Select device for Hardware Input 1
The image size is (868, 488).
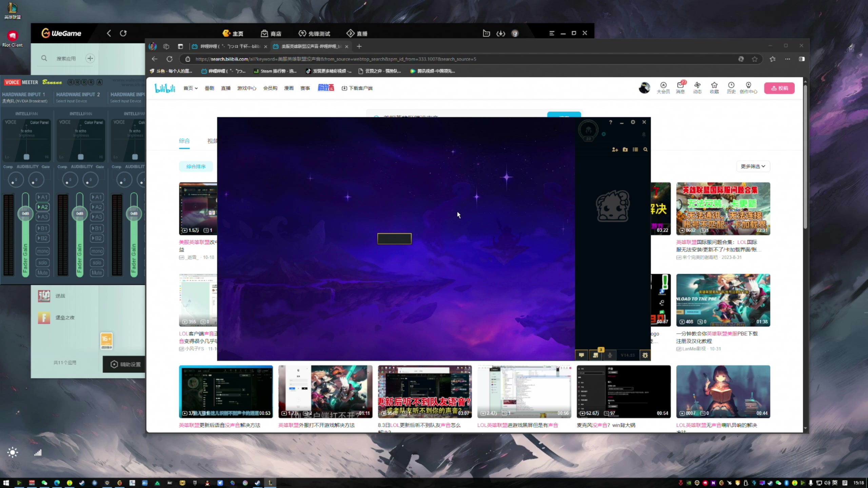click(25, 101)
